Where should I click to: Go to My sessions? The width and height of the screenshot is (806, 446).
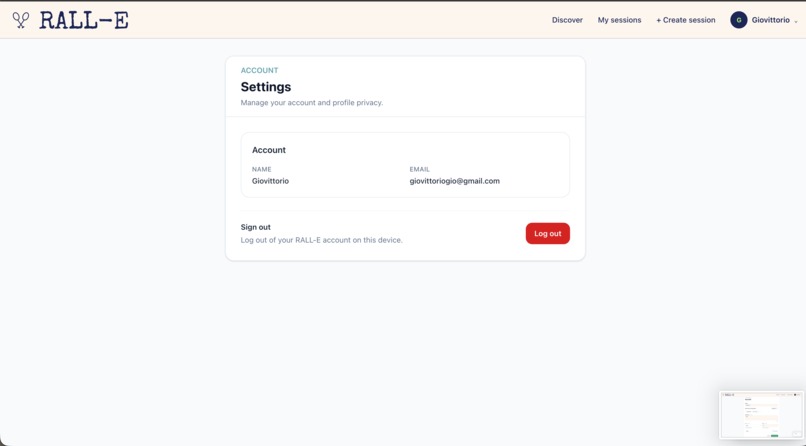[x=619, y=20]
